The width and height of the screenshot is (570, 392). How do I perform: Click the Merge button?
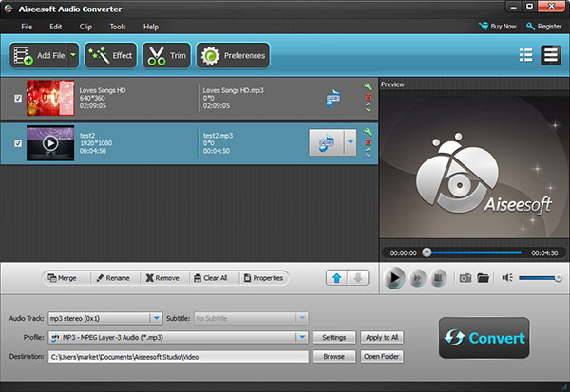click(x=63, y=278)
